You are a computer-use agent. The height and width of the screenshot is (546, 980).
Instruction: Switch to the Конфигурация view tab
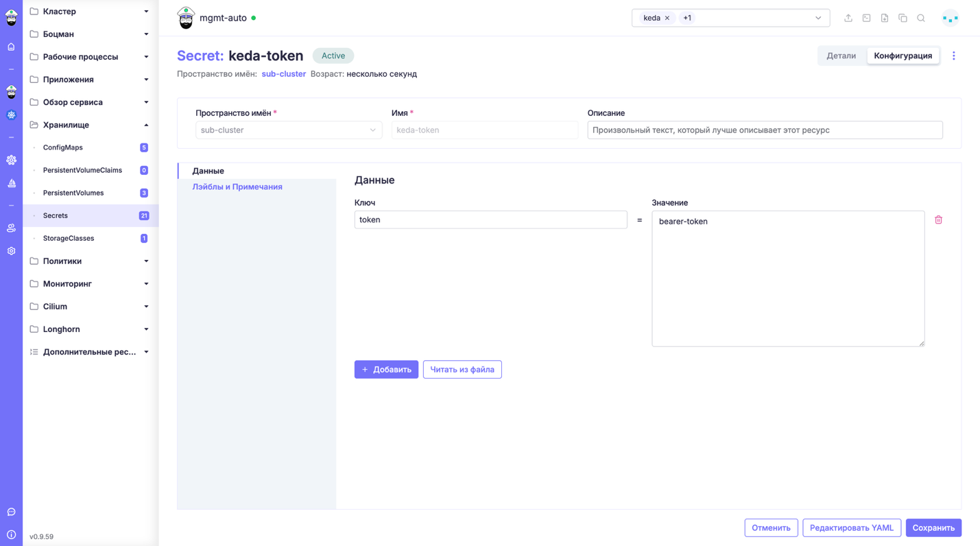pyautogui.click(x=903, y=56)
